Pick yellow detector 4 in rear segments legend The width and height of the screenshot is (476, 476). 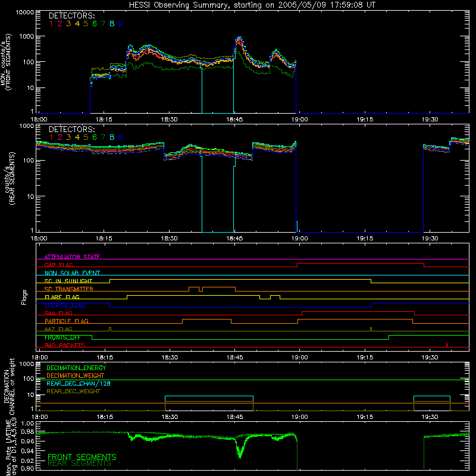pyautogui.click(x=77, y=137)
